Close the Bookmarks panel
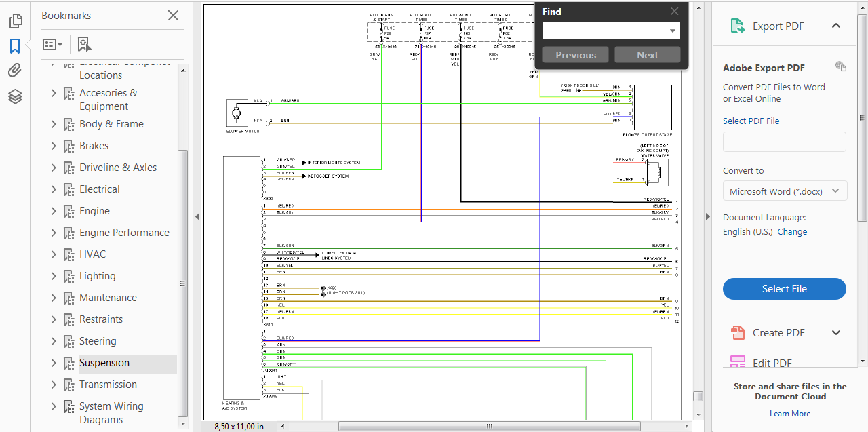 coord(173,16)
